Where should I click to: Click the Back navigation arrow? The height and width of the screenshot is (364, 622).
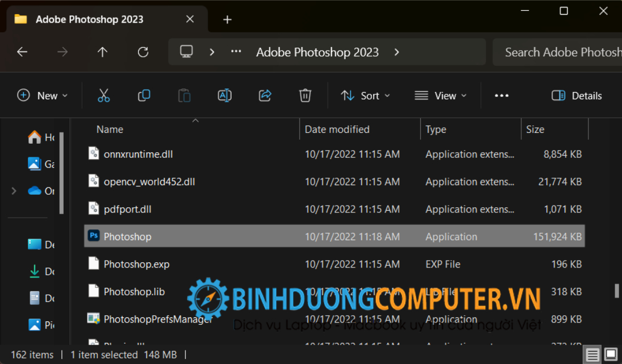click(x=22, y=52)
